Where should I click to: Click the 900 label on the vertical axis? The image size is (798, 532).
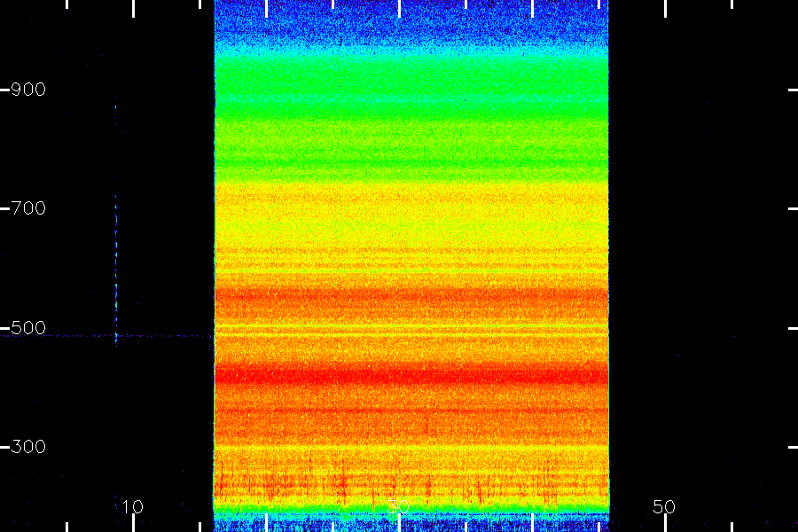(28, 90)
